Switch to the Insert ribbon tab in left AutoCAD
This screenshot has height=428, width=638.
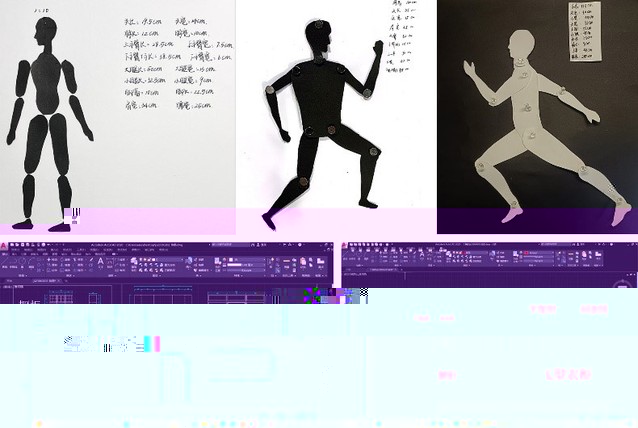(25, 254)
